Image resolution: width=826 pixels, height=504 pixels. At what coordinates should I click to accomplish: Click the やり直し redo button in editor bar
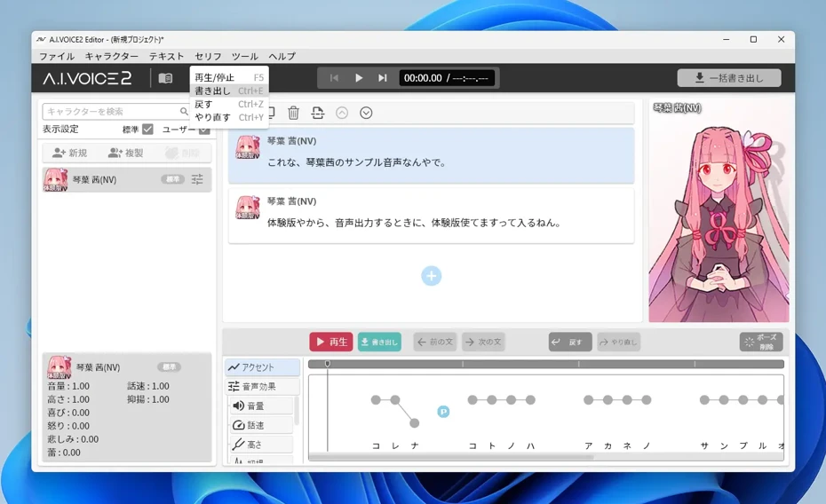pos(618,342)
